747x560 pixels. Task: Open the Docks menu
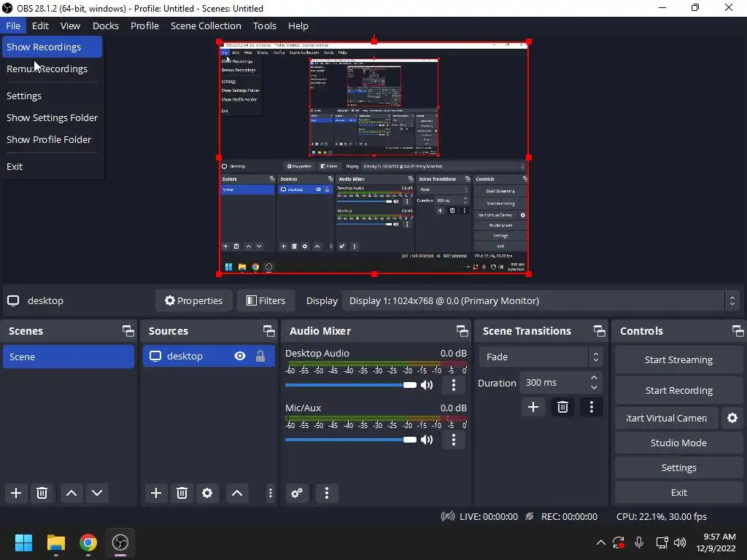point(106,26)
